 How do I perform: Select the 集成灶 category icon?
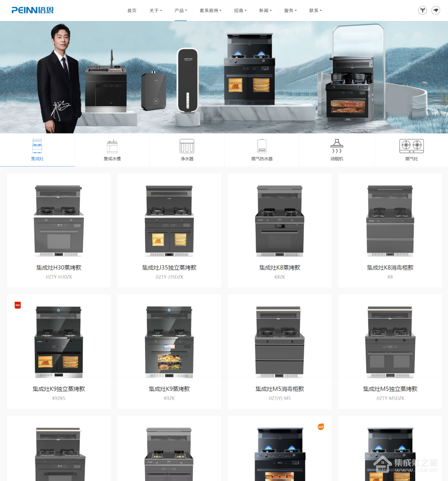point(37,146)
